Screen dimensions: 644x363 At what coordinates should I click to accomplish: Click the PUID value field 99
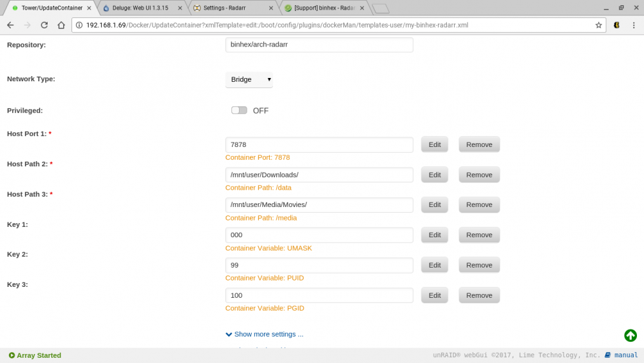tap(319, 265)
